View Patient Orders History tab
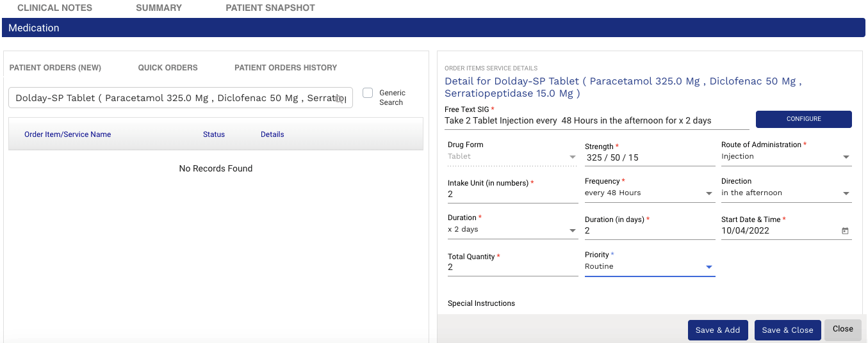 click(x=286, y=68)
